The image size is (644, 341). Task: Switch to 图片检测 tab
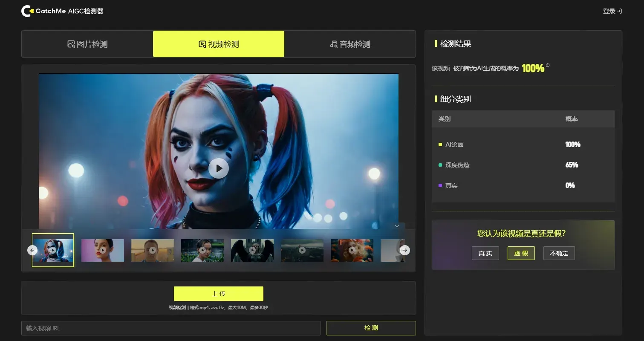[x=87, y=44]
